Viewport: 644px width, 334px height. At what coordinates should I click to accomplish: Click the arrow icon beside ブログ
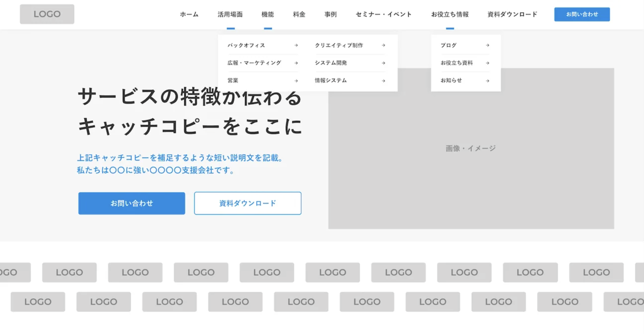(x=488, y=45)
